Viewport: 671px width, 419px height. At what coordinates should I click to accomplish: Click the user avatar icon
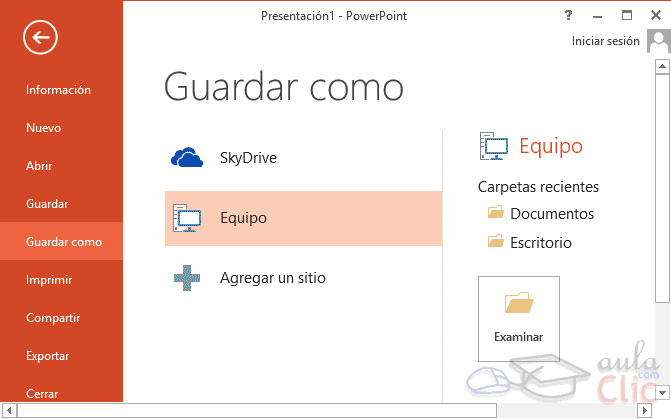click(657, 41)
